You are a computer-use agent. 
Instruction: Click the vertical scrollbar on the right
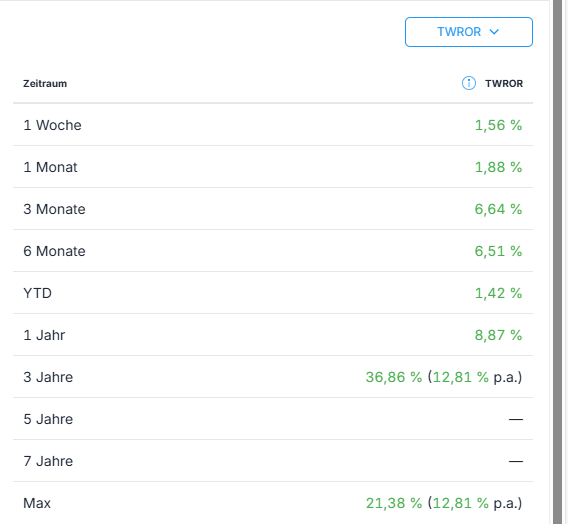pos(557,262)
